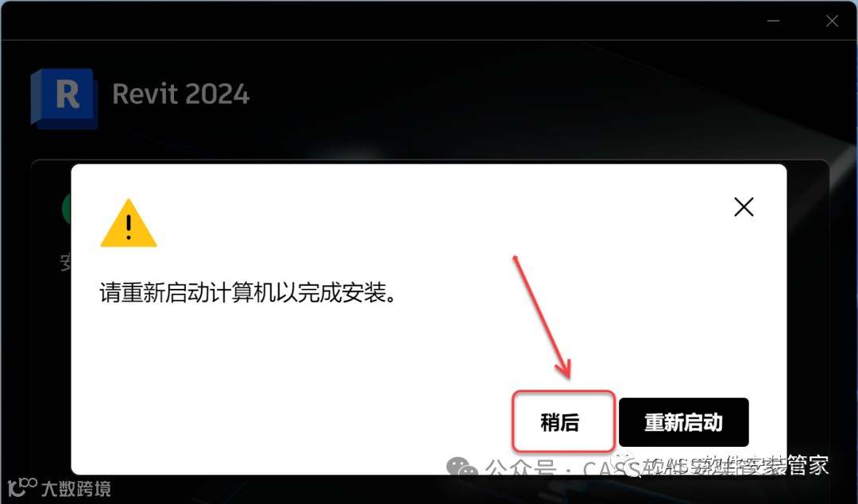This screenshot has height=504, width=858.
Task: Click the partially hidden green status circle
Action: tap(66, 208)
